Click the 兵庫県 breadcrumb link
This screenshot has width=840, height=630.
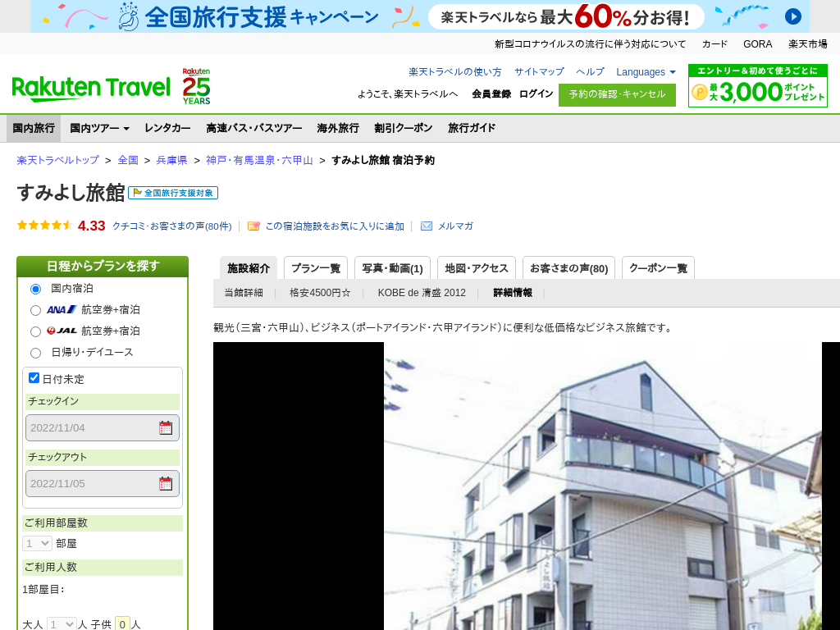pos(172,160)
